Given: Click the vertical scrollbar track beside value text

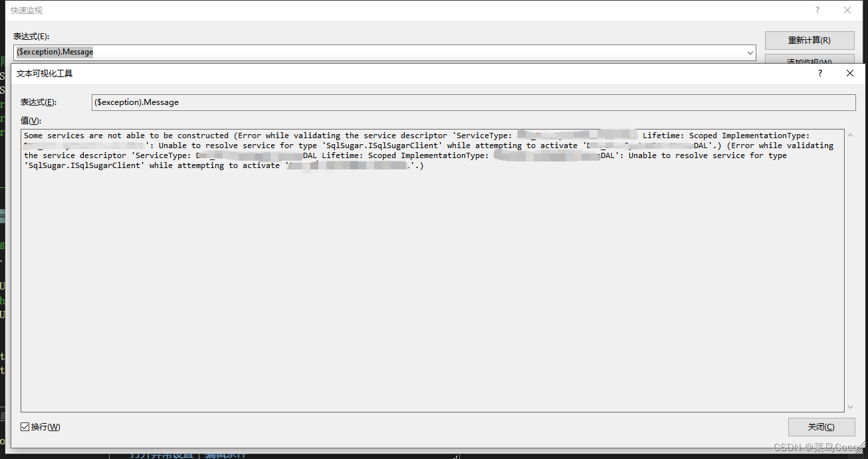Looking at the screenshot, I should tap(849, 266).
